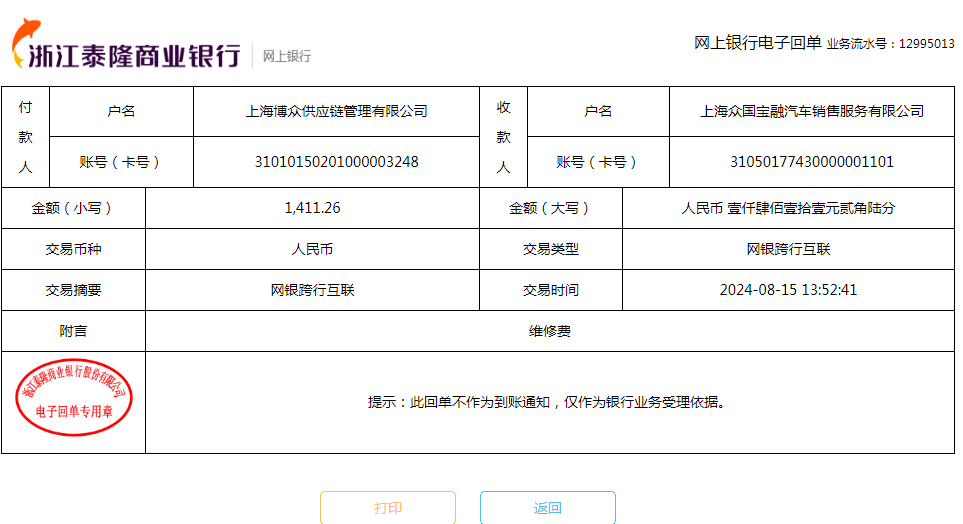Click the 网上银行电子回单 title
963x524 pixels.
[x=757, y=42]
